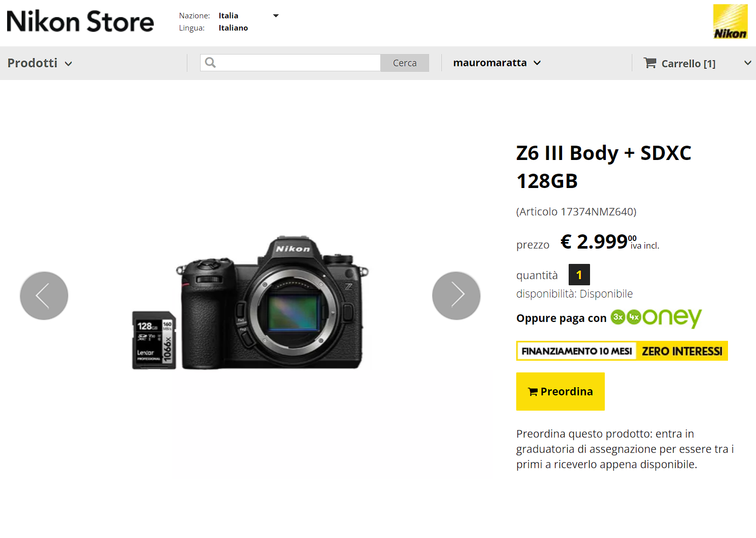Click the Cerca search button

pos(405,63)
